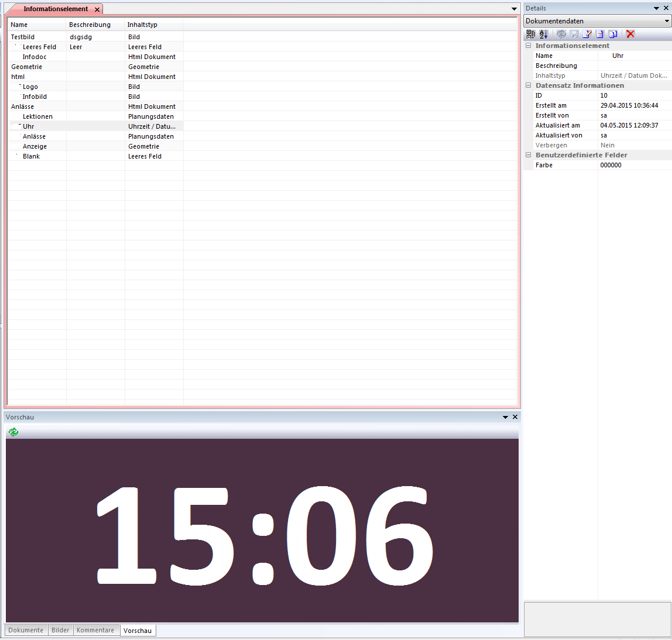Sort properties alphabetically with A-Z icon

tap(544, 34)
